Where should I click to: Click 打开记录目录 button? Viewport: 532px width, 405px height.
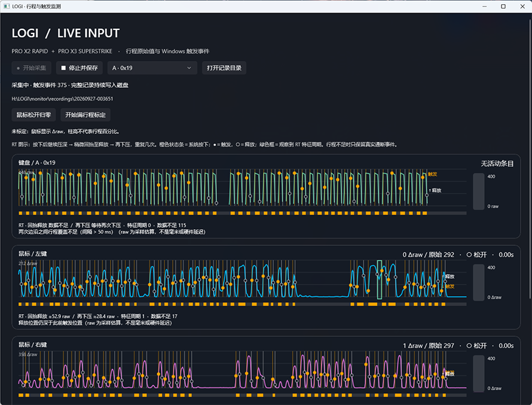click(x=224, y=68)
